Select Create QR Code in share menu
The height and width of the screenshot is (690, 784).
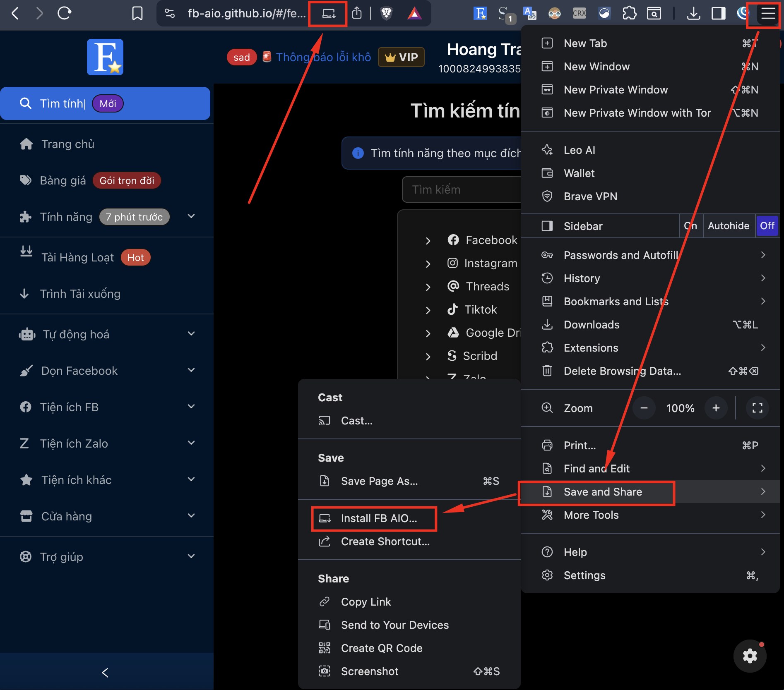409,648
